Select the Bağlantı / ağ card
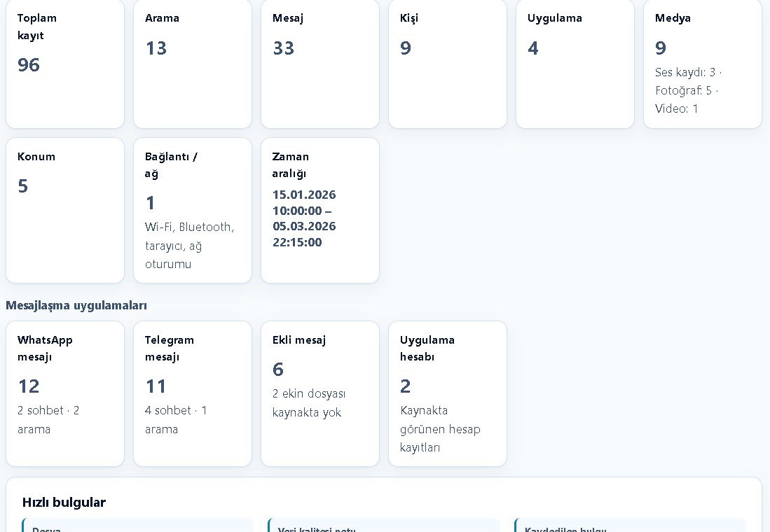This screenshot has width=770, height=532. 193,210
